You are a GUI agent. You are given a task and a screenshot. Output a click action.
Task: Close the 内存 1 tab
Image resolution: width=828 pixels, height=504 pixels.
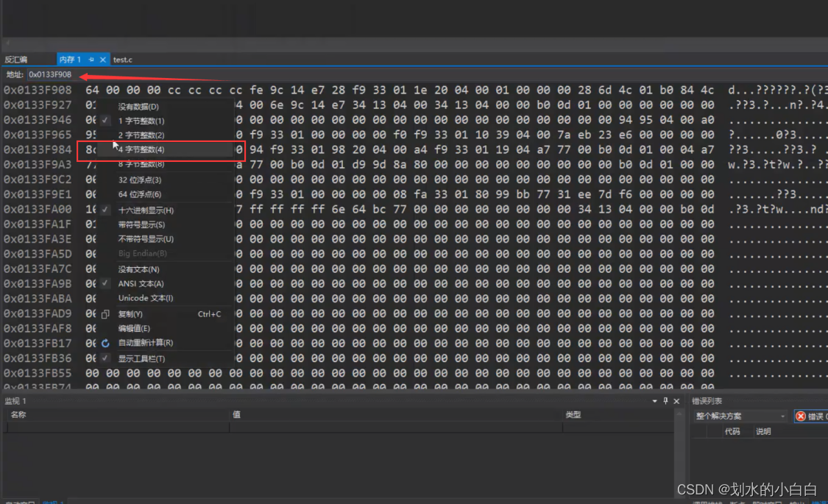(x=102, y=60)
